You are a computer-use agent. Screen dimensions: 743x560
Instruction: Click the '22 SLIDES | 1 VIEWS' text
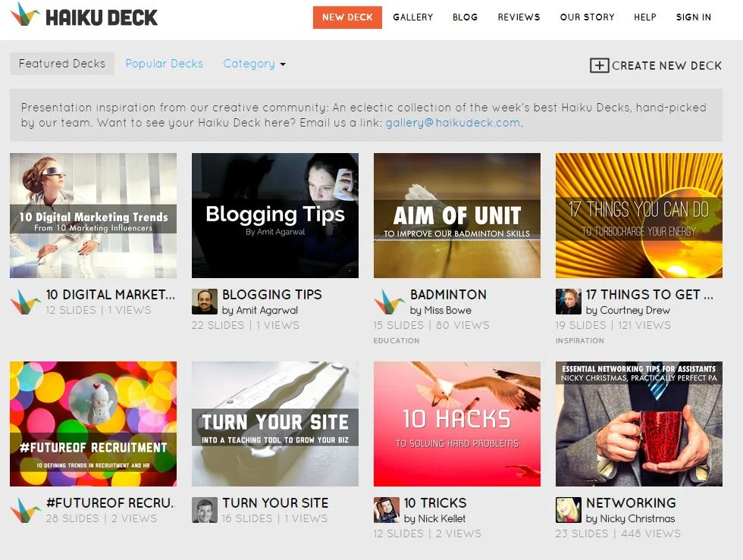coord(246,326)
